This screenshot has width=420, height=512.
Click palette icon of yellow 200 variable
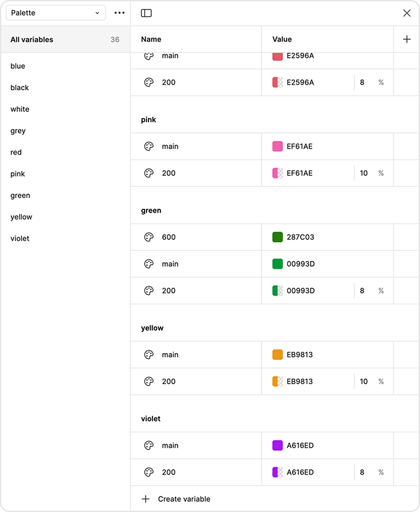[x=149, y=381]
